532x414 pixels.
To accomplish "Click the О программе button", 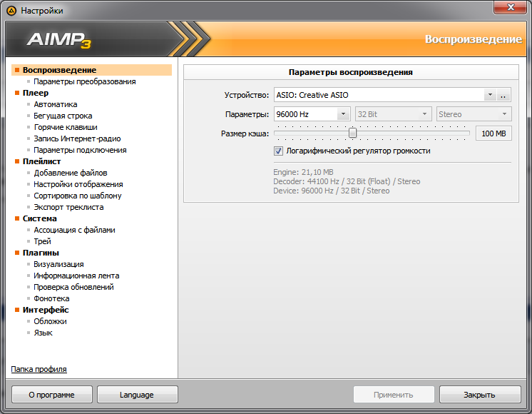I will tap(52, 395).
